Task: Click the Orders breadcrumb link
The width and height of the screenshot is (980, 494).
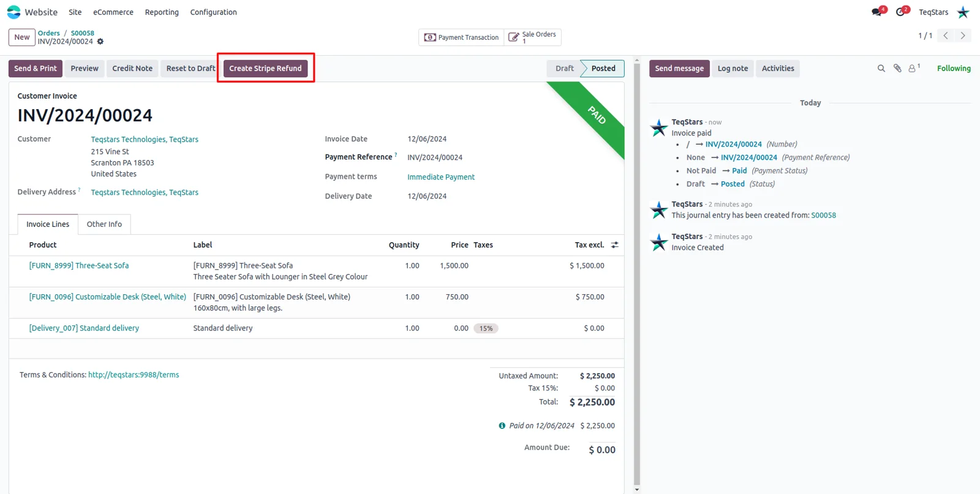Action: click(x=49, y=33)
